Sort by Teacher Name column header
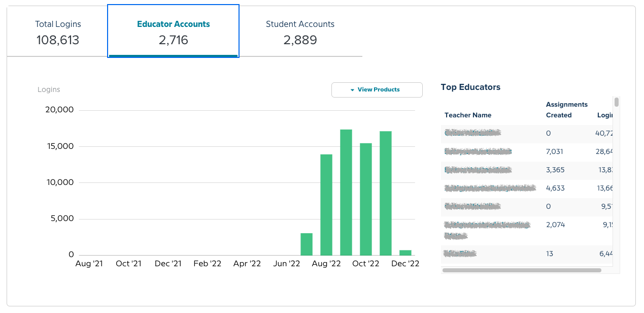The image size is (644, 313). click(x=468, y=115)
